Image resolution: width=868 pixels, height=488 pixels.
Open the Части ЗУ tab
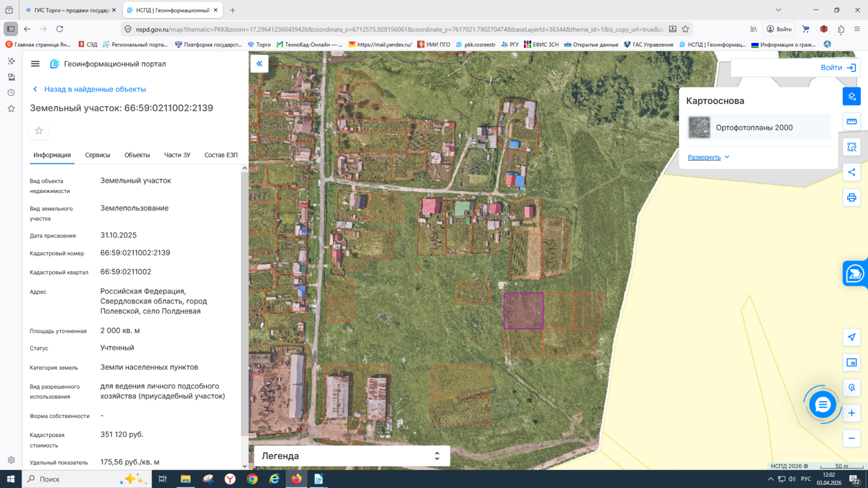coord(177,155)
